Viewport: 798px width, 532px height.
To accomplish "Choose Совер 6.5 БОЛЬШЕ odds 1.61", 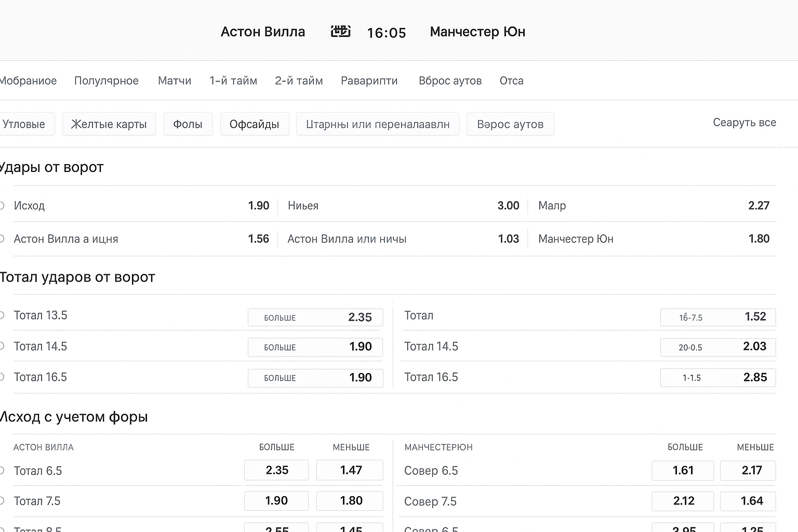I will tap(682, 471).
